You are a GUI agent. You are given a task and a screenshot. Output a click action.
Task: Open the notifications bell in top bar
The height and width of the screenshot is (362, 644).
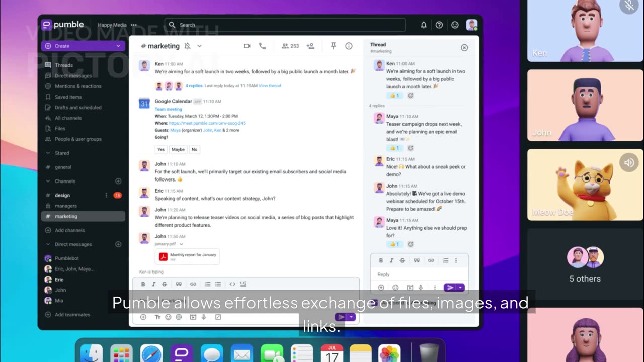pyautogui.click(x=424, y=25)
